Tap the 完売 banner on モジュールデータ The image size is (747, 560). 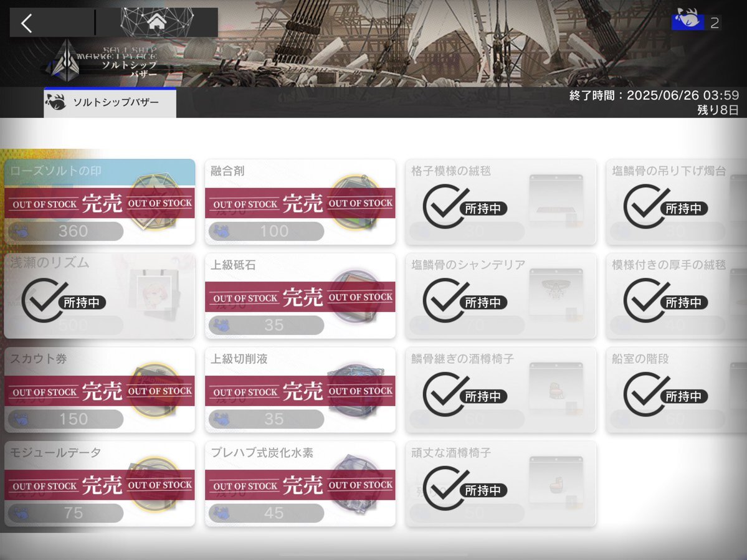pos(100,485)
